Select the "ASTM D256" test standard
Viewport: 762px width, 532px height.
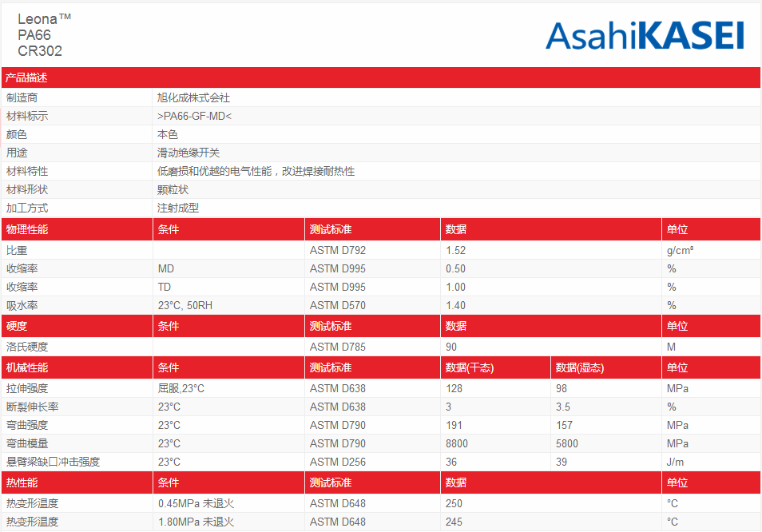click(338, 462)
